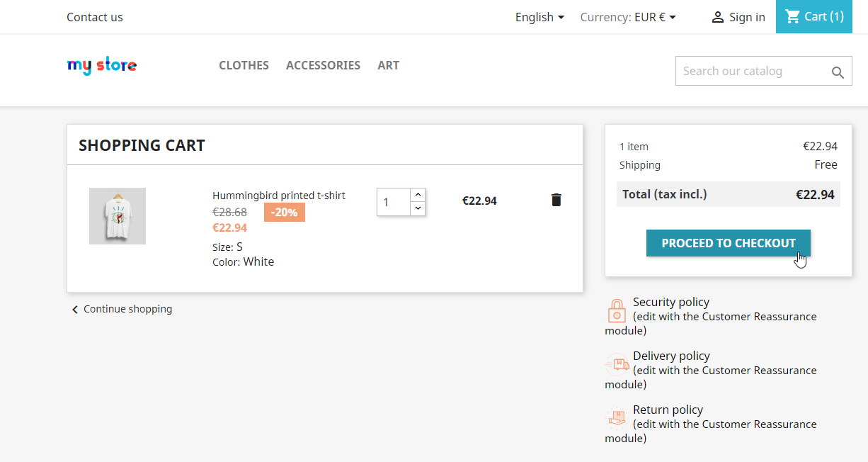The image size is (868, 462).
Task: Open the Currency EUR € dropdown
Action: click(x=628, y=17)
